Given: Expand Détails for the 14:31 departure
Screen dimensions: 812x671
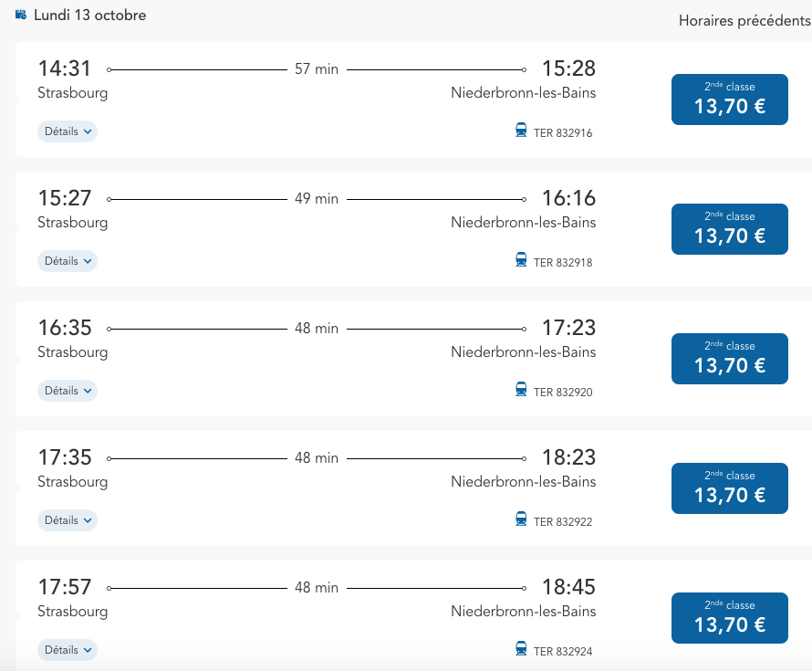Looking at the screenshot, I should click(68, 131).
